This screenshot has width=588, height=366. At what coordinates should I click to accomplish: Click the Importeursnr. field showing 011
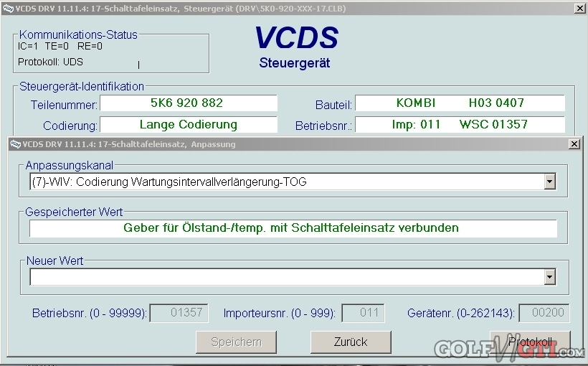363,313
